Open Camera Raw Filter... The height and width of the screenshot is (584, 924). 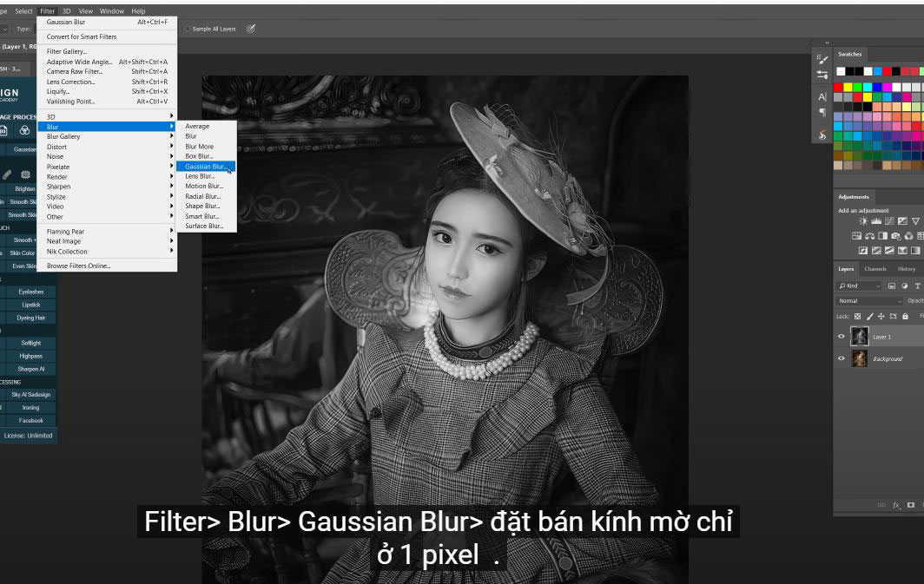point(107,71)
